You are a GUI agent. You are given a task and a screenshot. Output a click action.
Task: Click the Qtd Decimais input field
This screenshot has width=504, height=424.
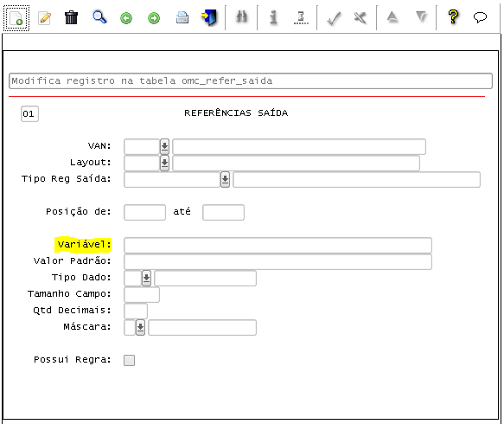(136, 312)
